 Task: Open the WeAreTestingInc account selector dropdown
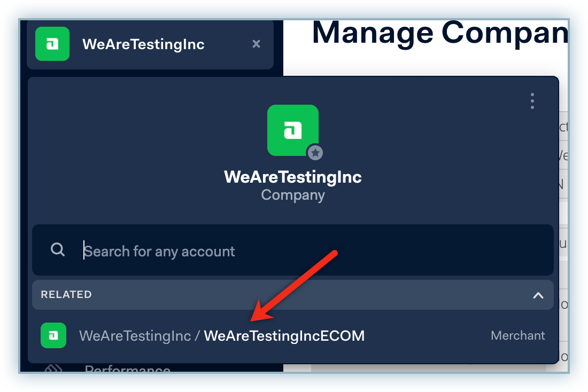click(143, 44)
